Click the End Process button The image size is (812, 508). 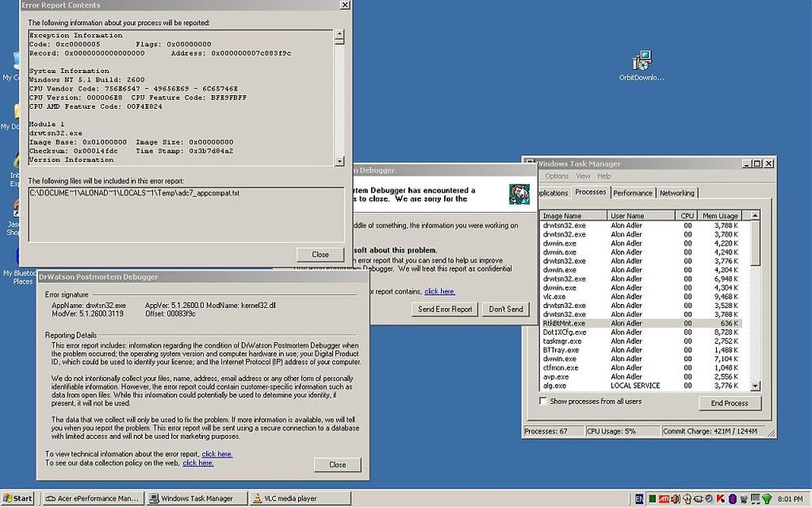729,403
